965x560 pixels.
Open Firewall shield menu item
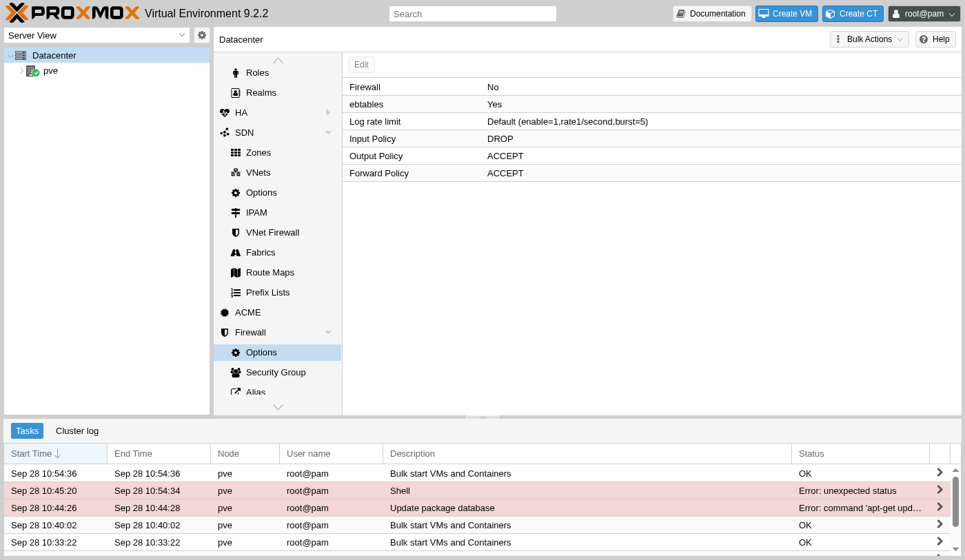click(x=277, y=332)
